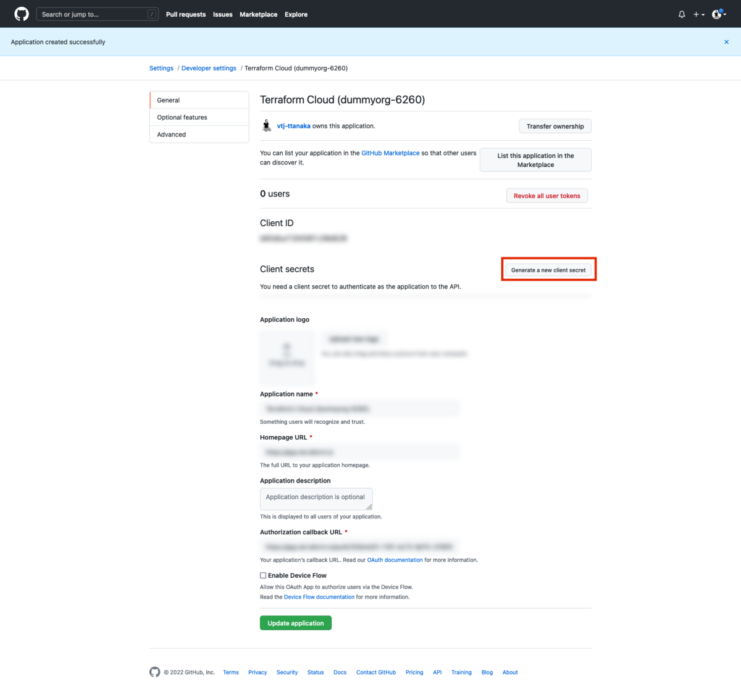
Task: Dismiss the 'Application created successfully' banner
Action: pos(726,42)
